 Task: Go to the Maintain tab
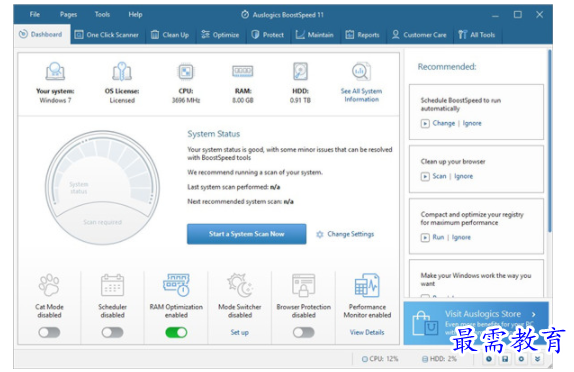pyautogui.click(x=314, y=35)
